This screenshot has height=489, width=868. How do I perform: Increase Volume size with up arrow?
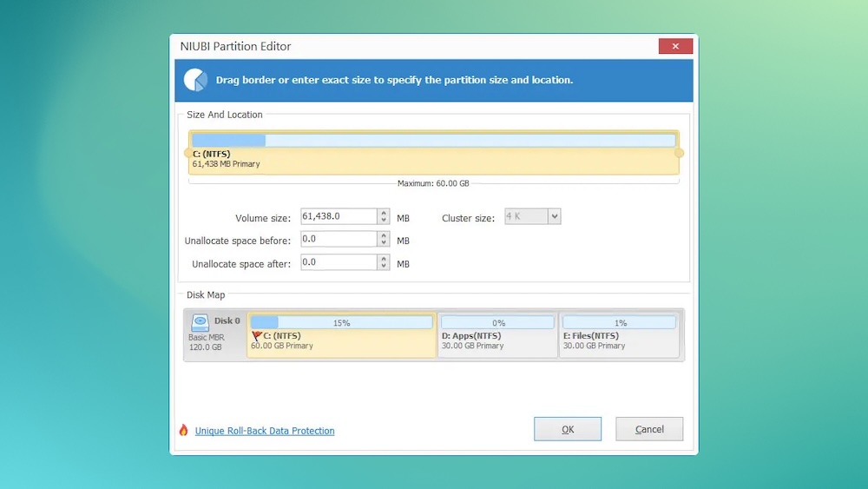[x=383, y=214]
